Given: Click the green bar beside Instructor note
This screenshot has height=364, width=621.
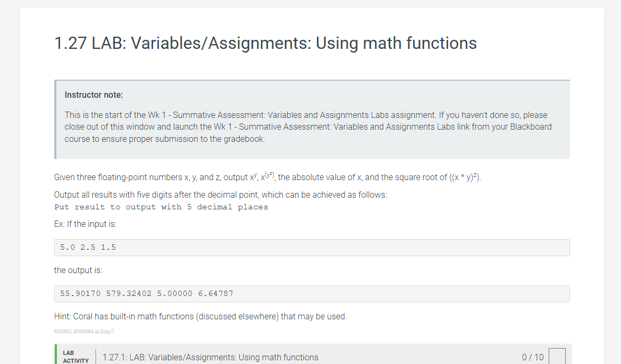Looking at the screenshot, I should [55, 119].
